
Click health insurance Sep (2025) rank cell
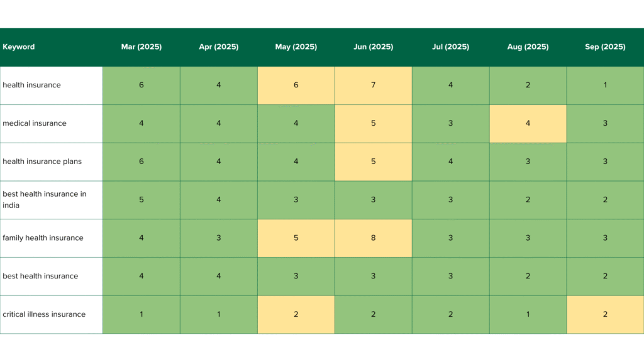coord(605,85)
